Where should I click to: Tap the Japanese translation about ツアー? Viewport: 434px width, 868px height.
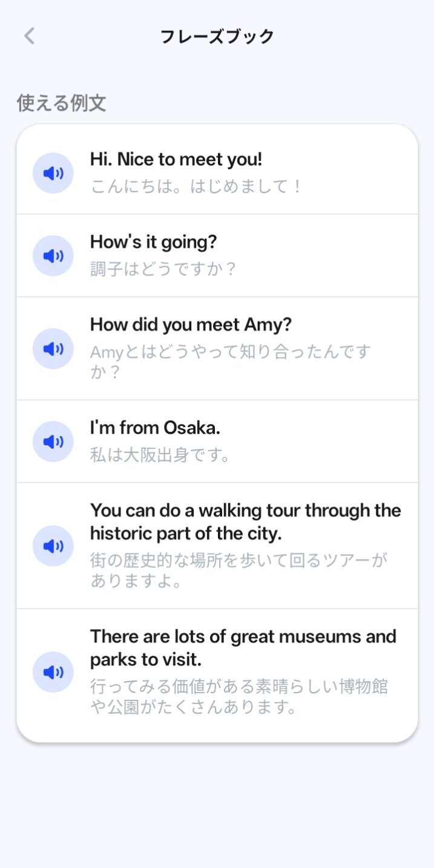tap(238, 570)
